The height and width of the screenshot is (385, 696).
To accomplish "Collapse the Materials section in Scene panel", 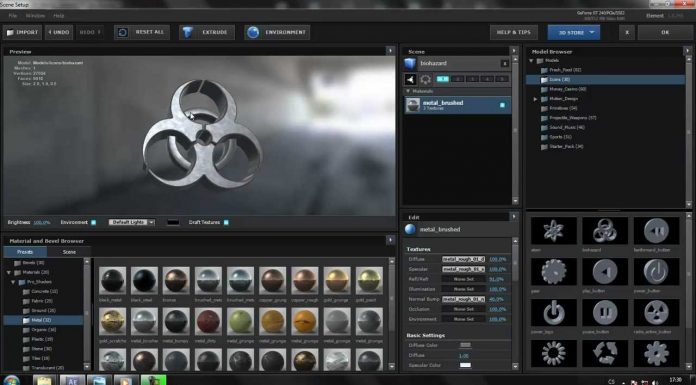I will pos(408,91).
